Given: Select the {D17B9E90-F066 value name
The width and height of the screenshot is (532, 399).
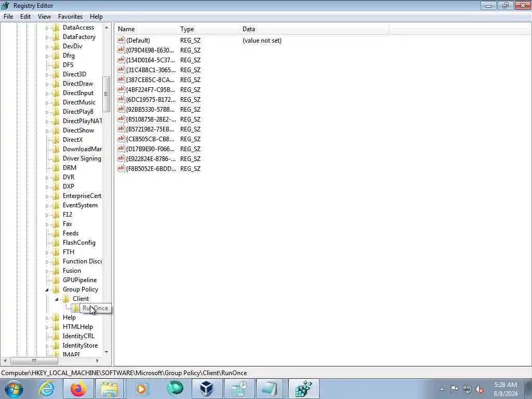Looking at the screenshot, I should [150, 149].
